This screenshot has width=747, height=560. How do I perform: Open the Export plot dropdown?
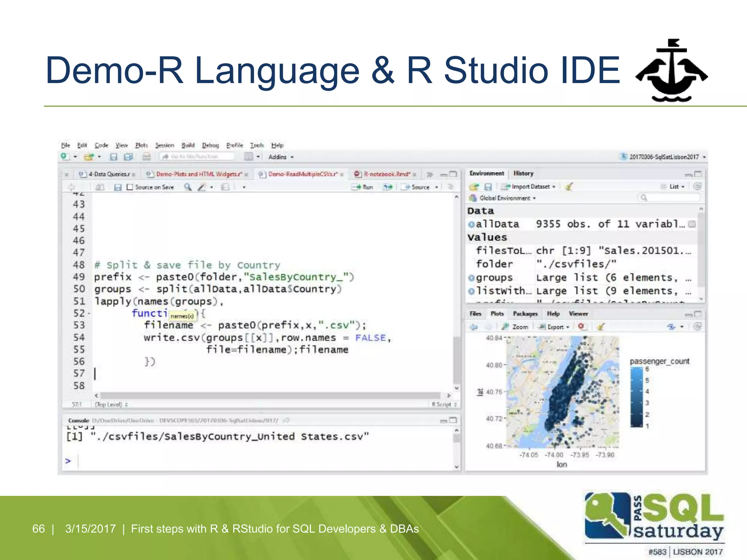coord(554,327)
